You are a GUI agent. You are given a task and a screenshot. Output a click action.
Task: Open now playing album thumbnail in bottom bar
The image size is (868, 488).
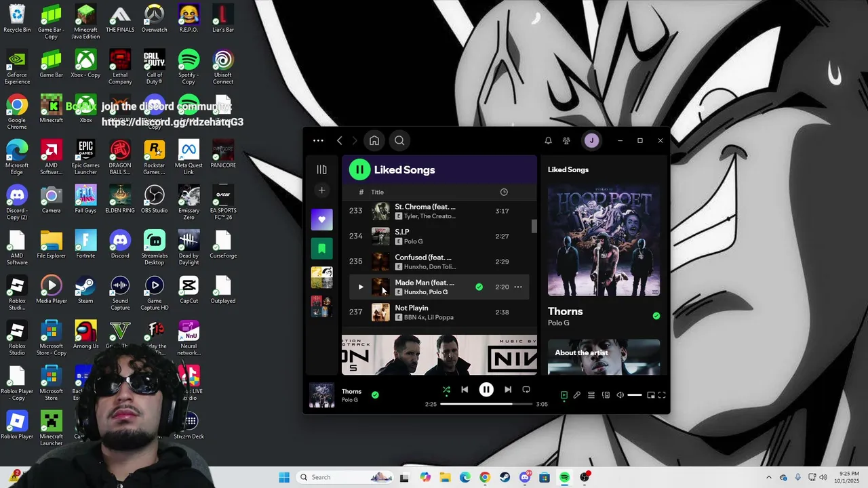322,395
